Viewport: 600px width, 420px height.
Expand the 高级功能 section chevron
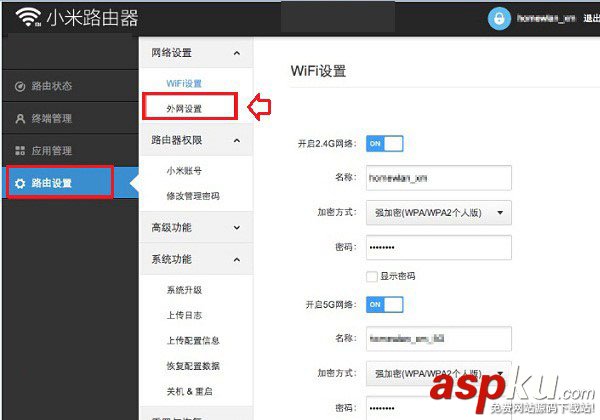coord(237,228)
